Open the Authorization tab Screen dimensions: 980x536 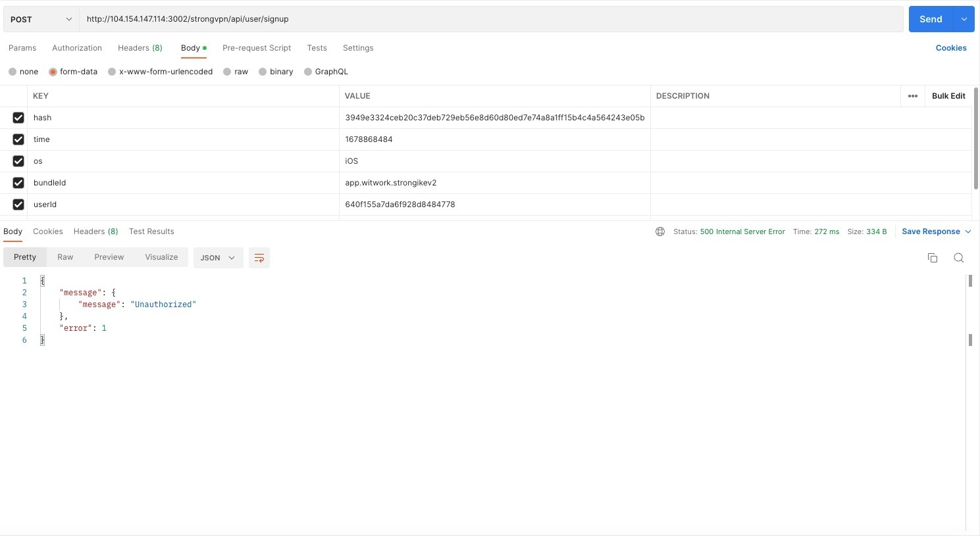[77, 48]
